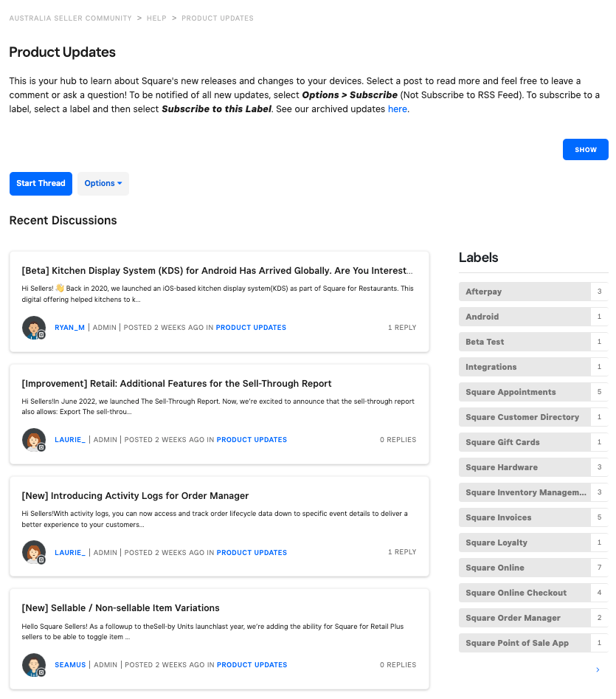616x699 pixels.
Task: Navigate to Help breadcrumb
Action: click(x=156, y=18)
